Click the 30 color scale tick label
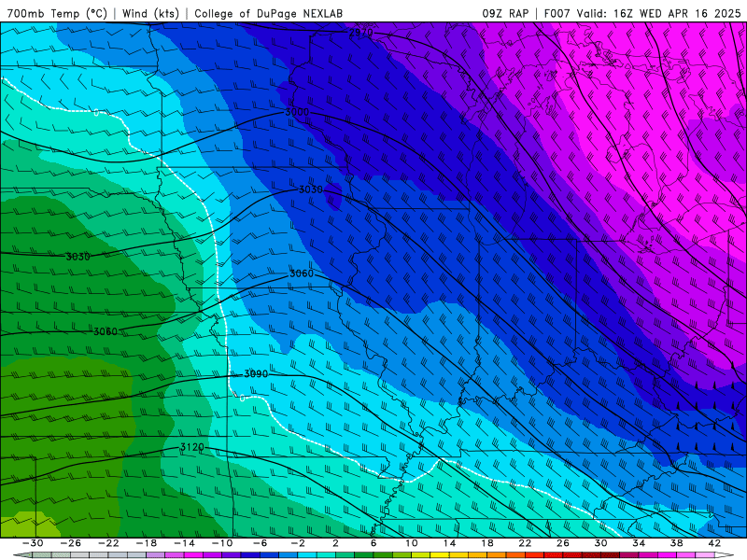This screenshot has height=560, width=747. point(600,543)
